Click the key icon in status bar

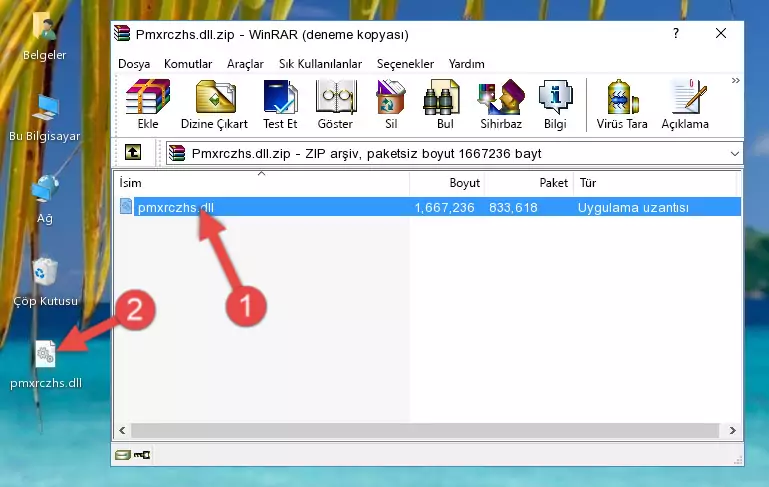tap(142, 455)
